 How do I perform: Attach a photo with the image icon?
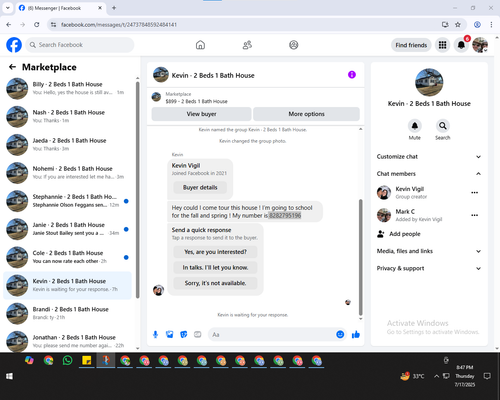(170, 334)
